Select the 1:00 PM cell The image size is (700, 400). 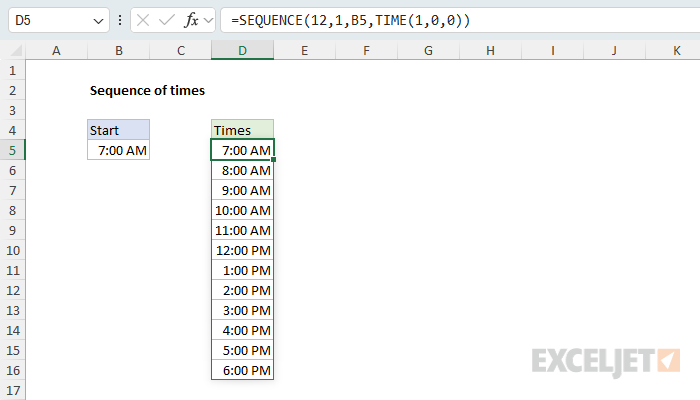[242, 271]
